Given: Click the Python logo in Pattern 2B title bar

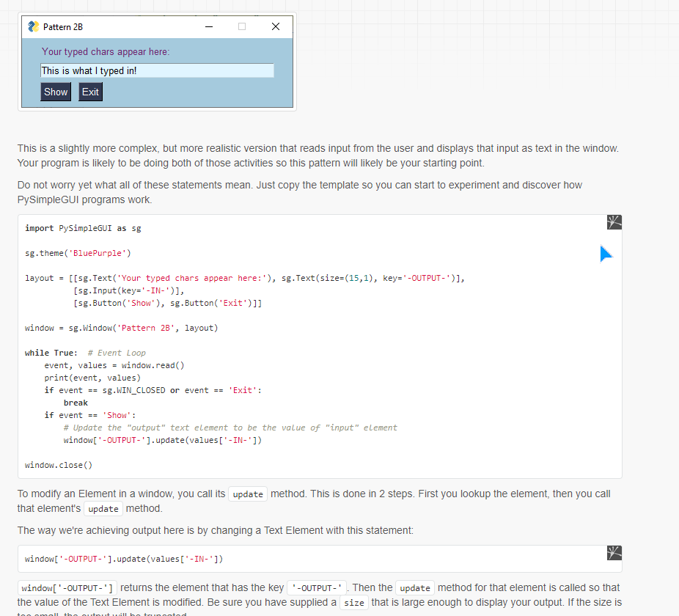Looking at the screenshot, I should pyautogui.click(x=32, y=26).
